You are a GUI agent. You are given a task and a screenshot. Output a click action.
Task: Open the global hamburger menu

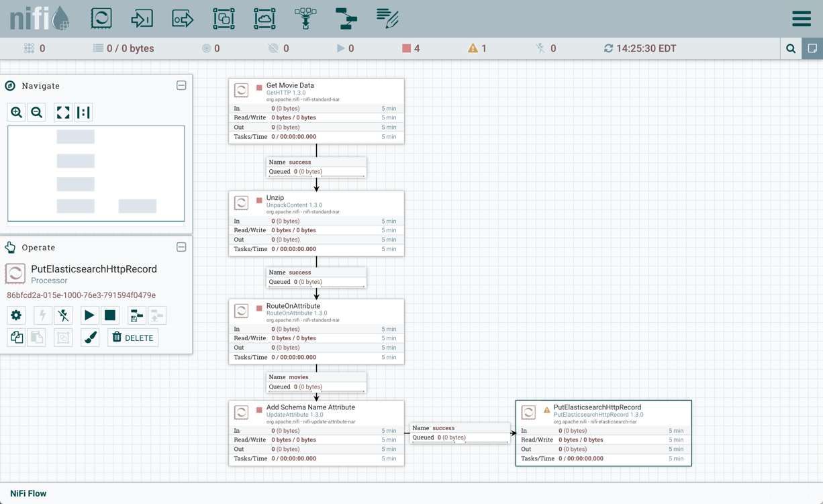pos(802,18)
